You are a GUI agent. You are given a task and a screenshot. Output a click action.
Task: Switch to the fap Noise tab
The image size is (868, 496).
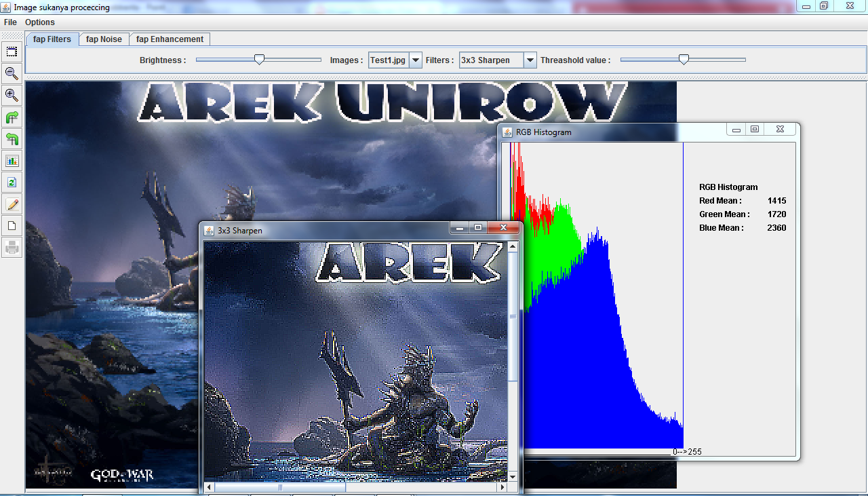pyautogui.click(x=104, y=39)
